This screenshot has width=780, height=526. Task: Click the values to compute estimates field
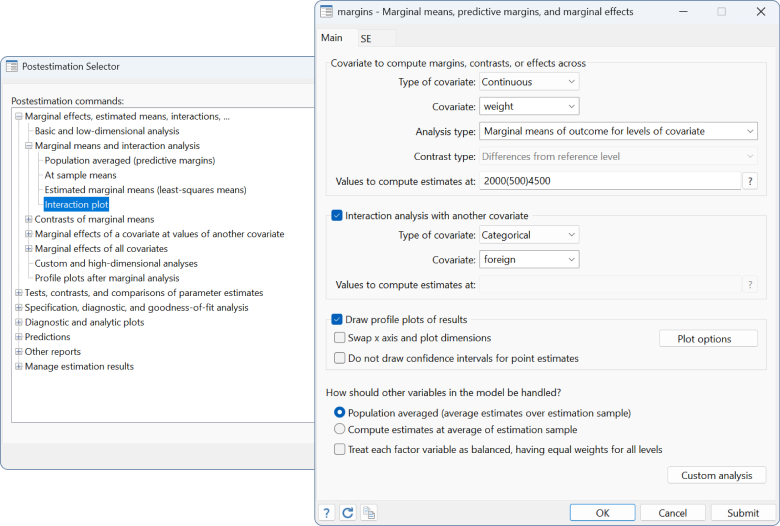click(x=608, y=181)
